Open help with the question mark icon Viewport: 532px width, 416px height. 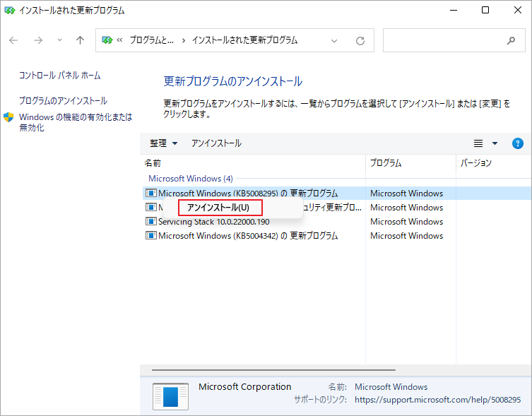pyautogui.click(x=517, y=143)
